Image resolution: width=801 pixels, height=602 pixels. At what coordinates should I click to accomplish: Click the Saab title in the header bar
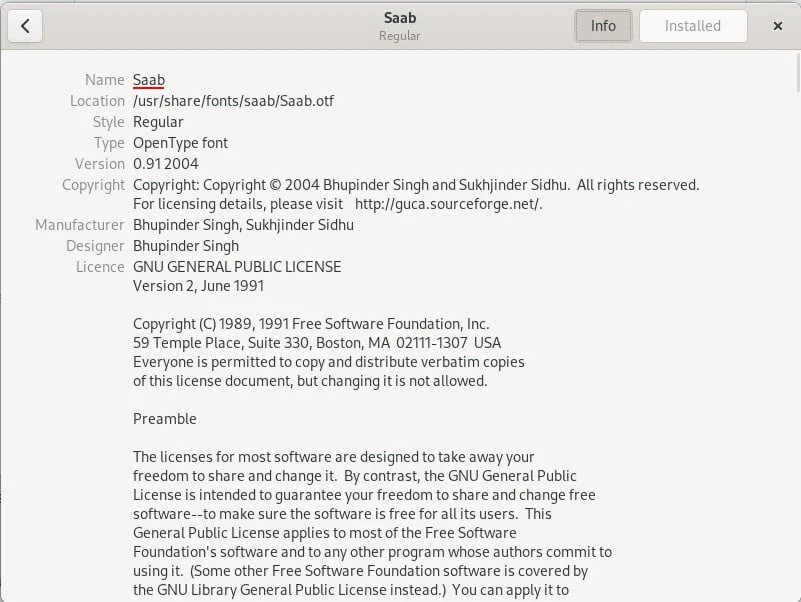[x=399, y=17]
